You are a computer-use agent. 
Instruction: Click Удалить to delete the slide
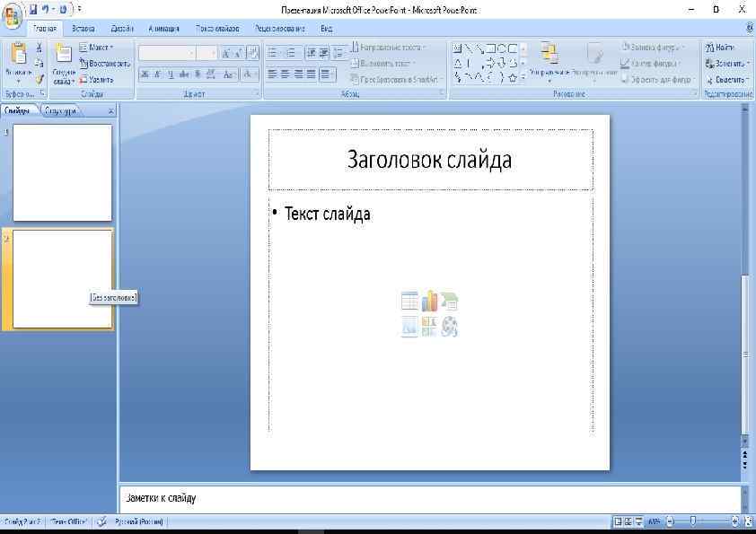point(96,79)
